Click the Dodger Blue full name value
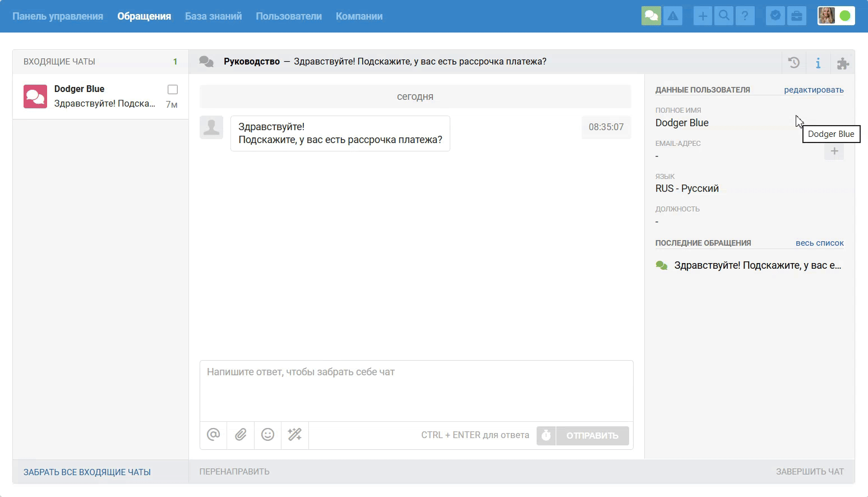868x497 pixels. (682, 123)
